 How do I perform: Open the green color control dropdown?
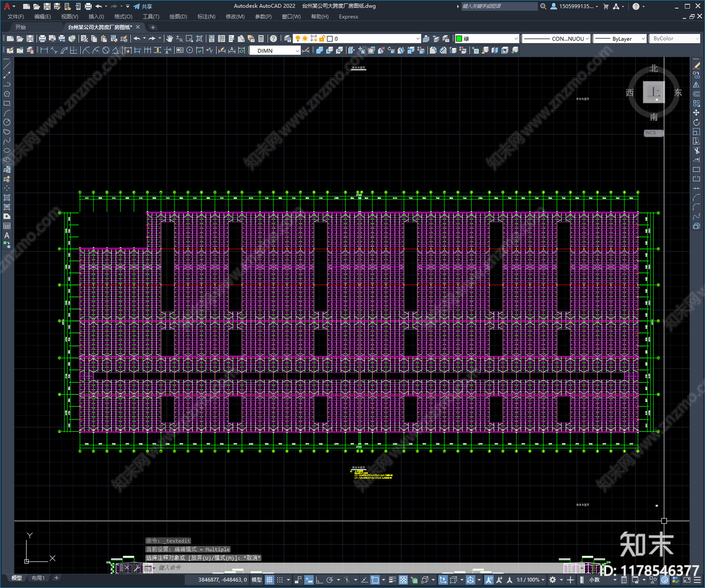point(487,39)
